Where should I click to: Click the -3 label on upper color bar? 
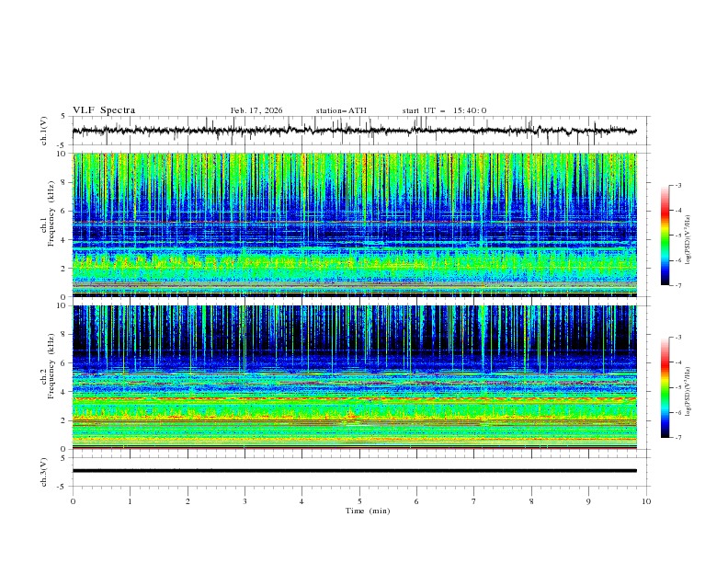point(677,185)
